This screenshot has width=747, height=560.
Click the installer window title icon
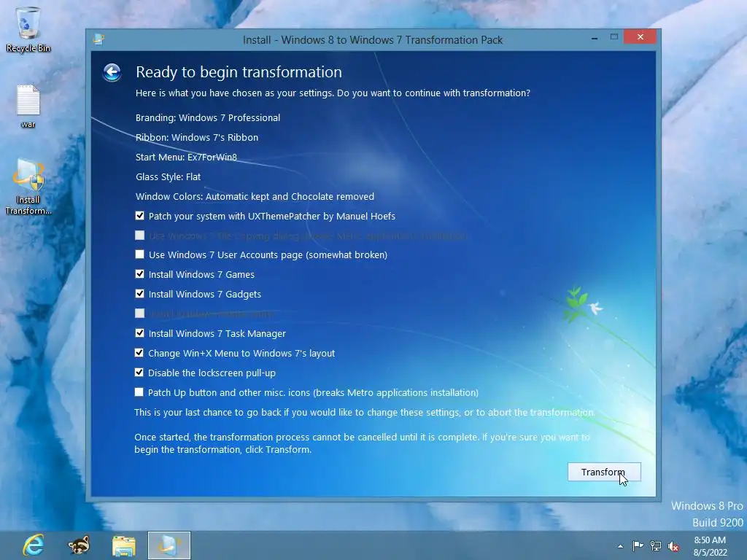98,39
